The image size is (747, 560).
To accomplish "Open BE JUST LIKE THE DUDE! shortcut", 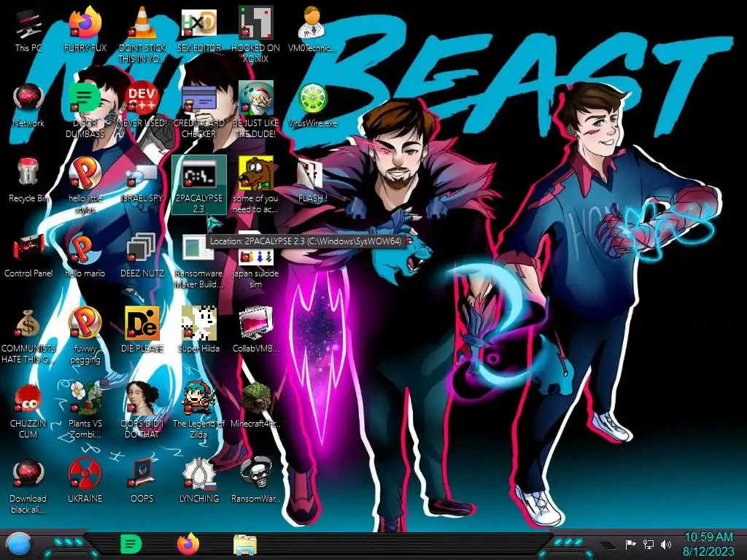I will pos(256,111).
